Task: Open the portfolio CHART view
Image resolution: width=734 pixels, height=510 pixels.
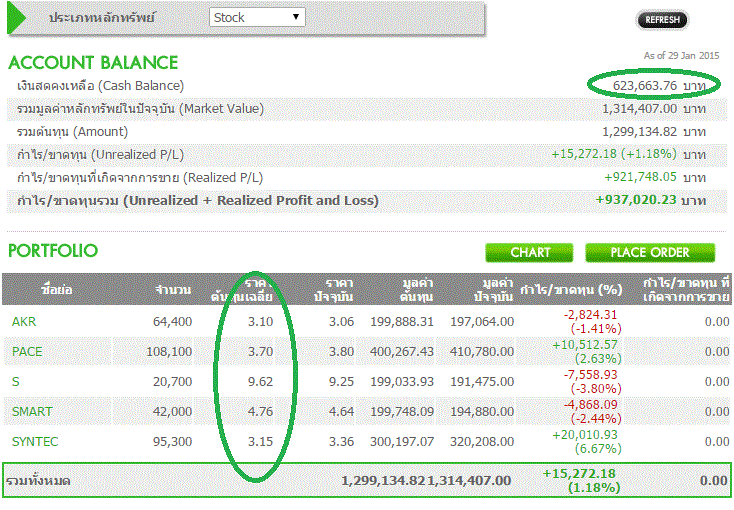Action: (x=530, y=252)
